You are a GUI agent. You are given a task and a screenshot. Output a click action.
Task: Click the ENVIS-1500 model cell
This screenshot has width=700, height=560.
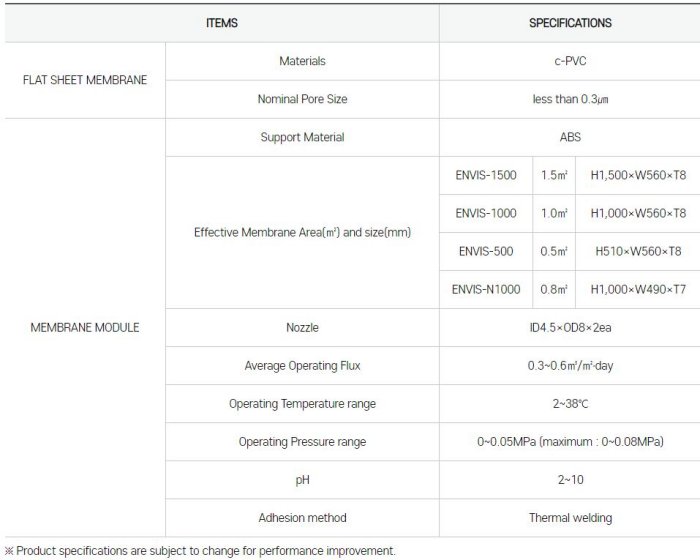485,175
